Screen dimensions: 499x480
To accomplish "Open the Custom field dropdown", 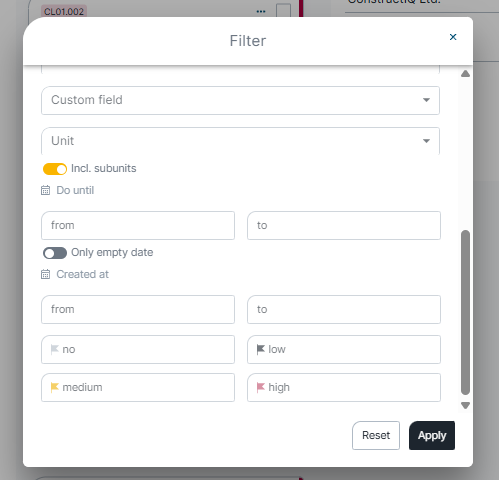I will [240, 100].
